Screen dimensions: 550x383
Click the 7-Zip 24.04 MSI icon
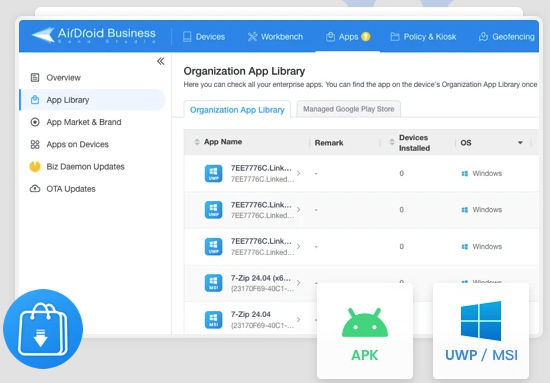pos(213,320)
